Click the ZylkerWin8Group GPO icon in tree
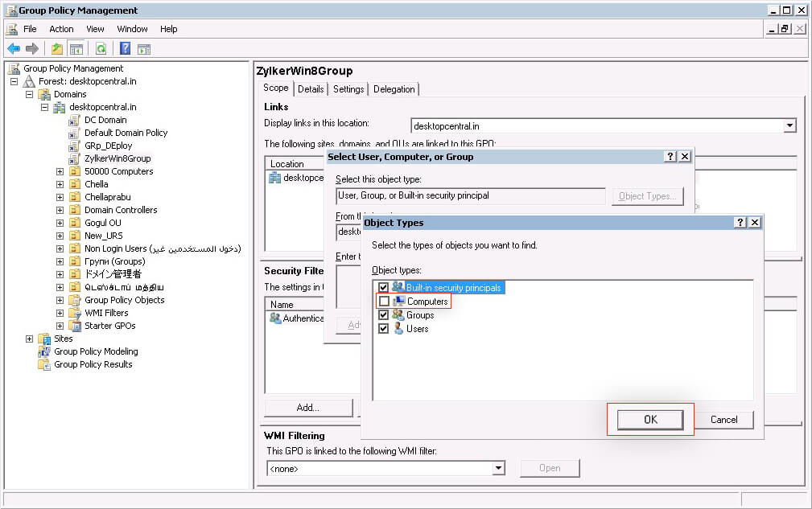Image resolution: width=812 pixels, height=509 pixels. [x=75, y=158]
